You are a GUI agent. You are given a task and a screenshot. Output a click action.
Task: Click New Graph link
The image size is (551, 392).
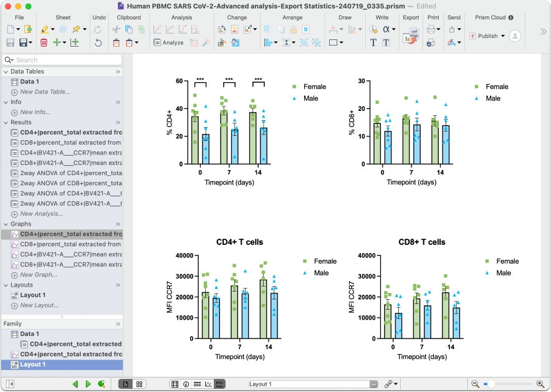click(38, 275)
